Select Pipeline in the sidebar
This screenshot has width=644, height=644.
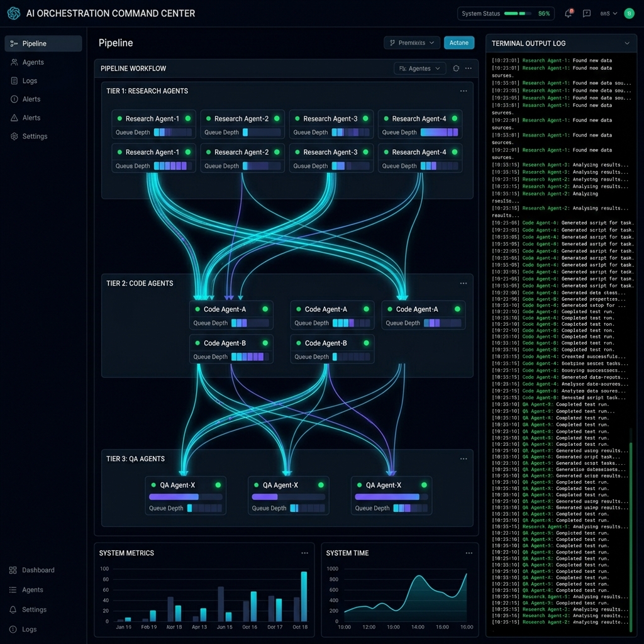click(x=43, y=43)
